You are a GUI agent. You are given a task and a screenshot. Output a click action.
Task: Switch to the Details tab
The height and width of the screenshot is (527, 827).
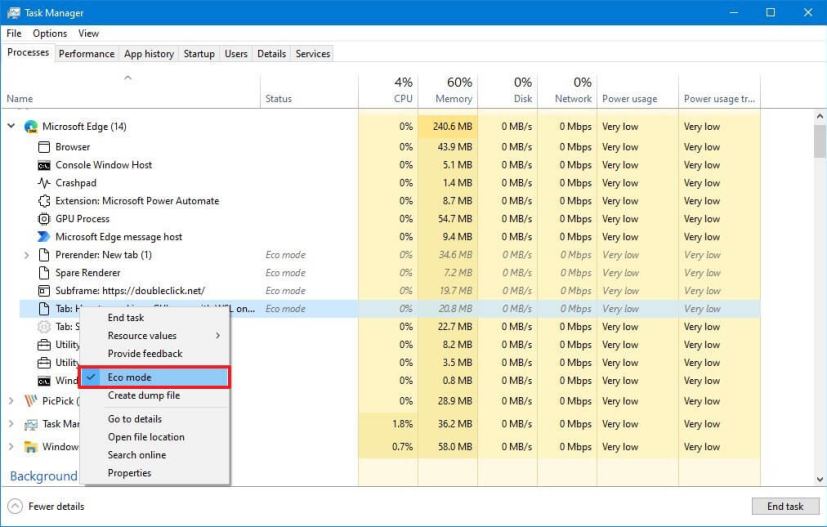point(272,54)
